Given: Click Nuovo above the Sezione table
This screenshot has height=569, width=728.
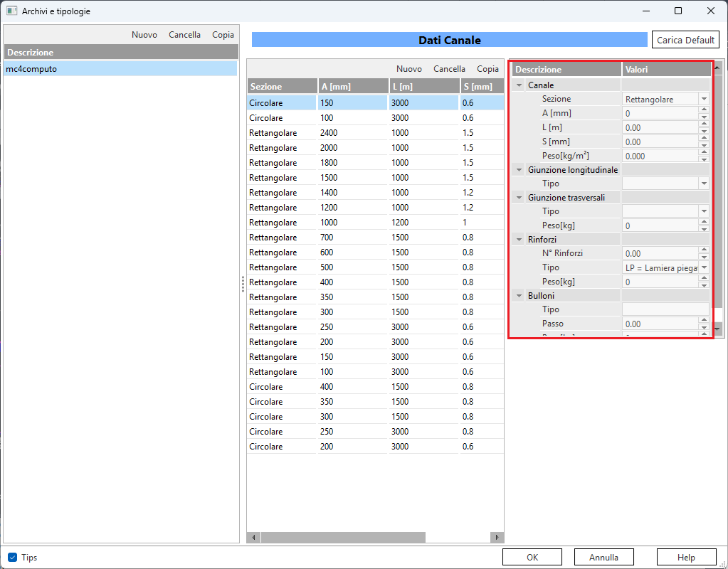Looking at the screenshot, I should 409,69.
